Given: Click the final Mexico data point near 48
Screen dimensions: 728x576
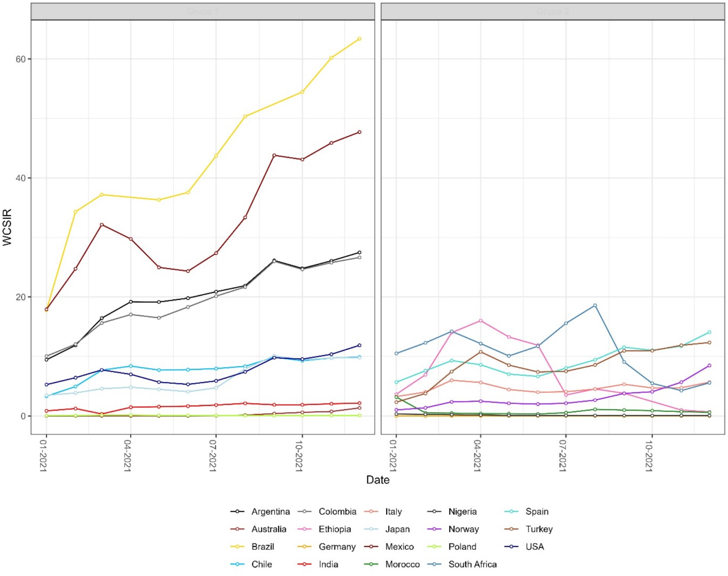Looking at the screenshot, I should point(359,132).
